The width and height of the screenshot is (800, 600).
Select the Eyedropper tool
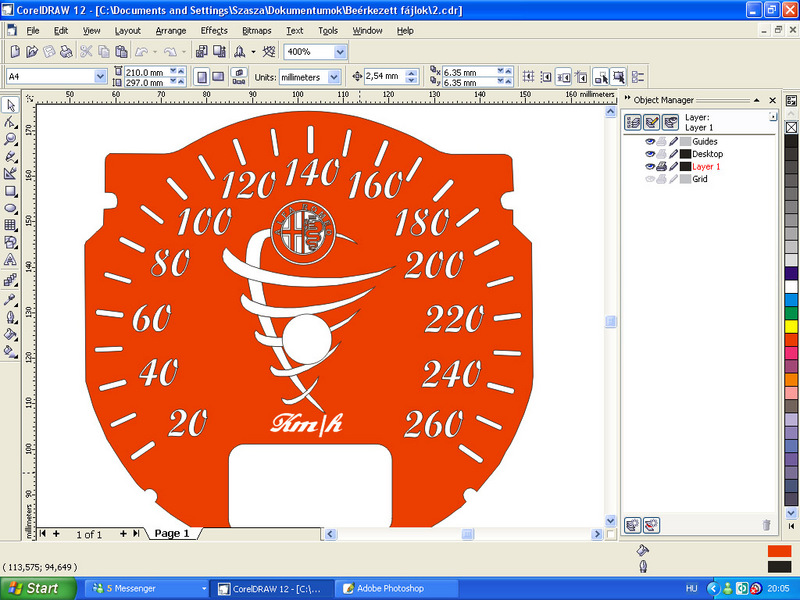(x=10, y=299)
